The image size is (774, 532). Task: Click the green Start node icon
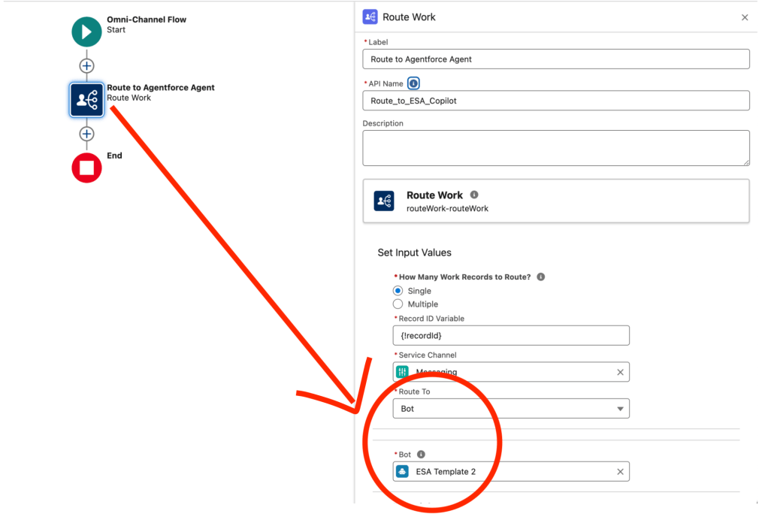(x=86, y=32)
